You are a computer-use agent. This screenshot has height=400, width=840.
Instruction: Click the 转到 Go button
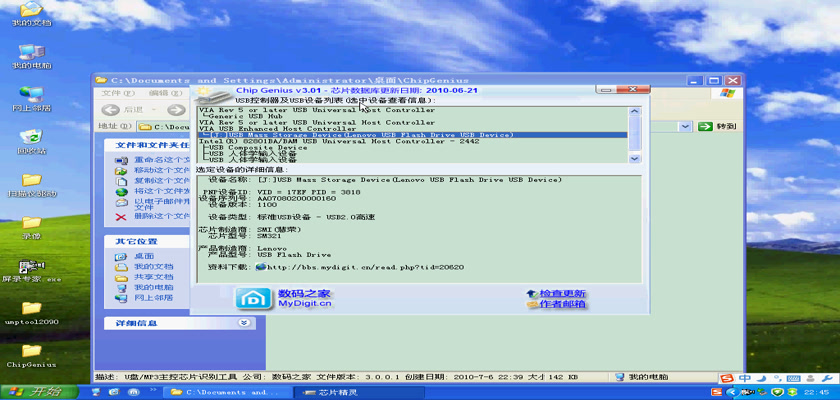click(718, 126)
